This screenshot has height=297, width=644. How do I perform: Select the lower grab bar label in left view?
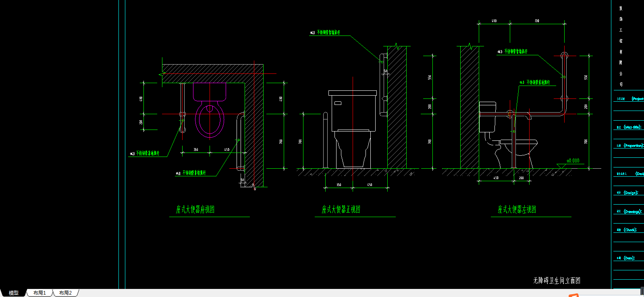535,82
